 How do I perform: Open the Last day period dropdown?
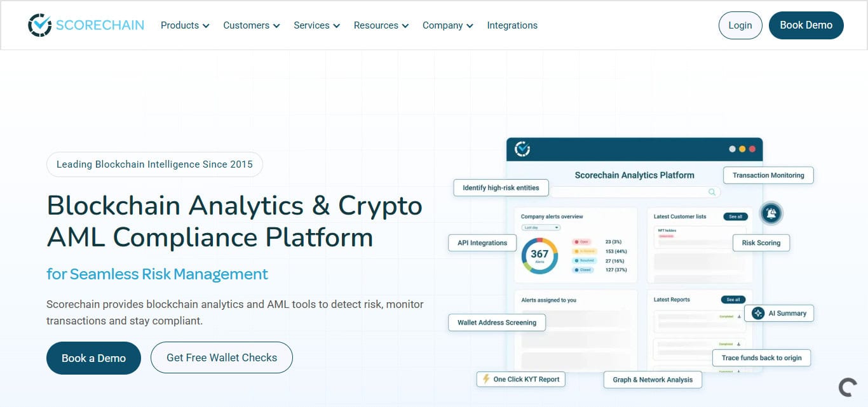click(x=541, y=227)
